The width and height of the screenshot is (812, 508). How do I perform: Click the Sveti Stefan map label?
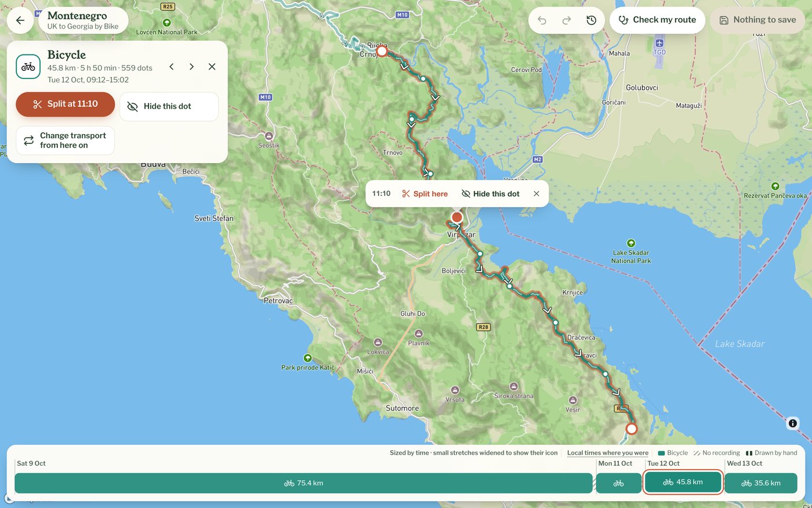coord(214,218)
